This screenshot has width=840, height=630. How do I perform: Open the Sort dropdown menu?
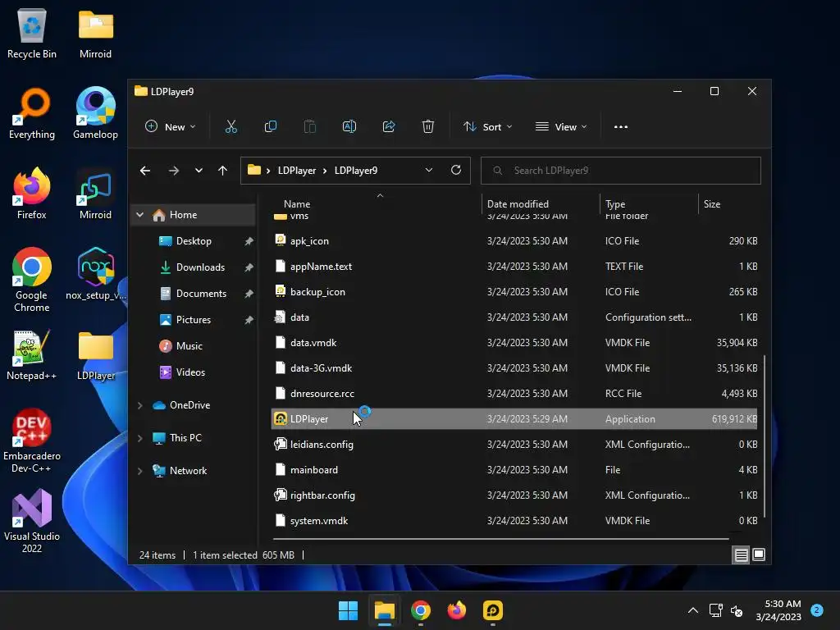pos(487,127)
